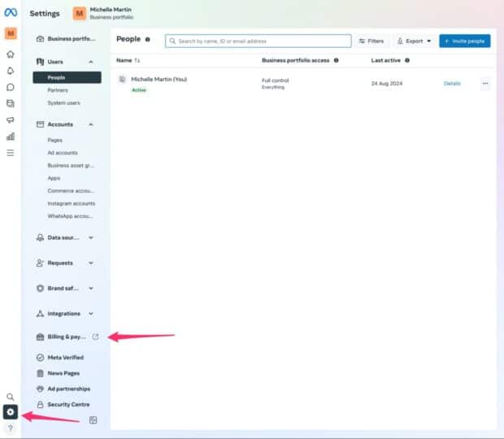Viewport: 504px width, 439px height.
Task: Expand the Requests section
Action: point(65,263)
